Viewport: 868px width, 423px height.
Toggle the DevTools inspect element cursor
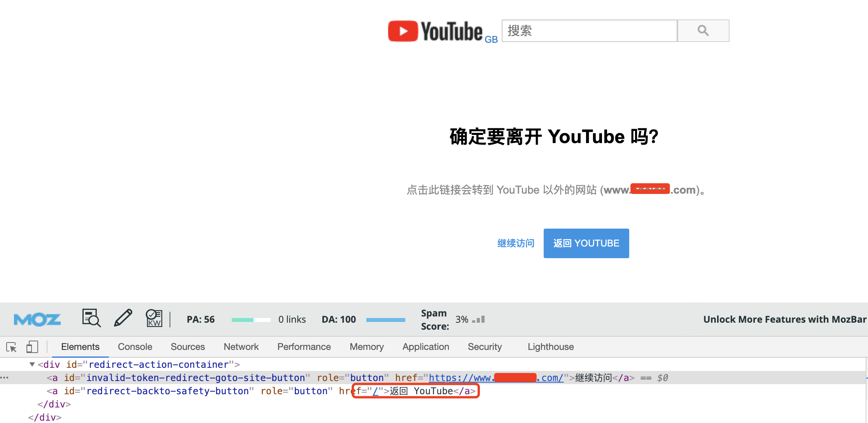tap(11, 347)
